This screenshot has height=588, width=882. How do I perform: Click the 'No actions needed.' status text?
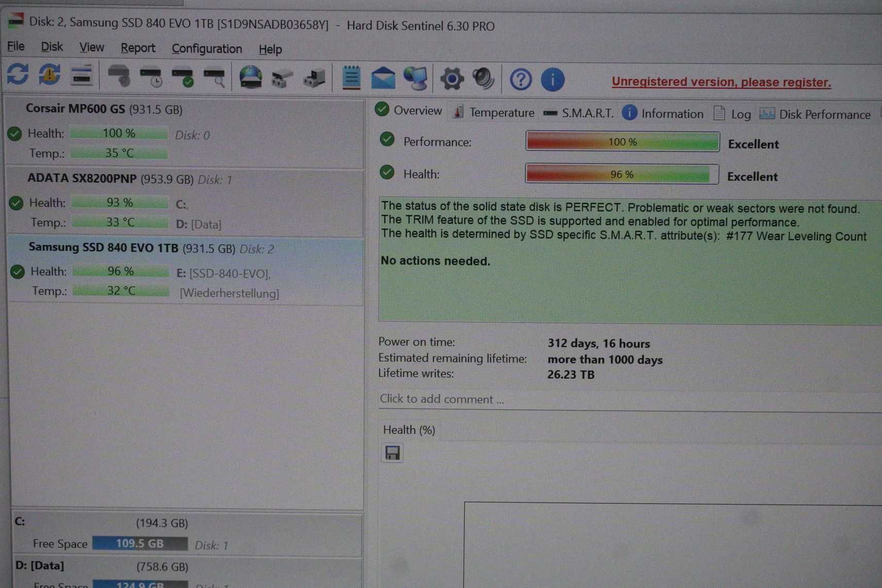coord(435,261)
